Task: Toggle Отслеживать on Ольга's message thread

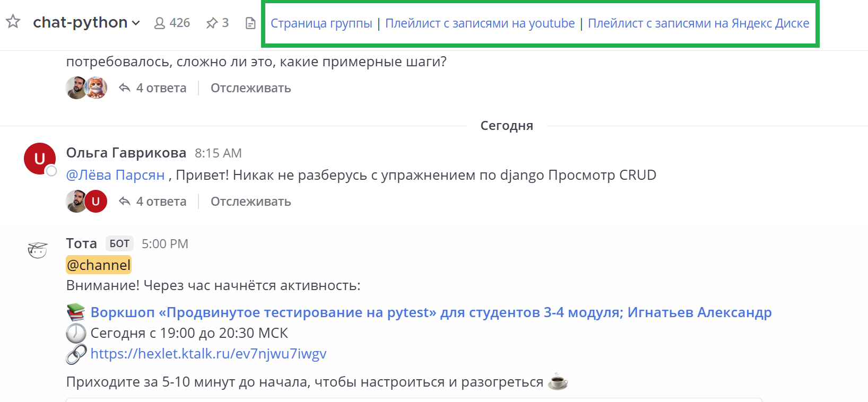Action: pyautogui.click(x=250, y=202)
